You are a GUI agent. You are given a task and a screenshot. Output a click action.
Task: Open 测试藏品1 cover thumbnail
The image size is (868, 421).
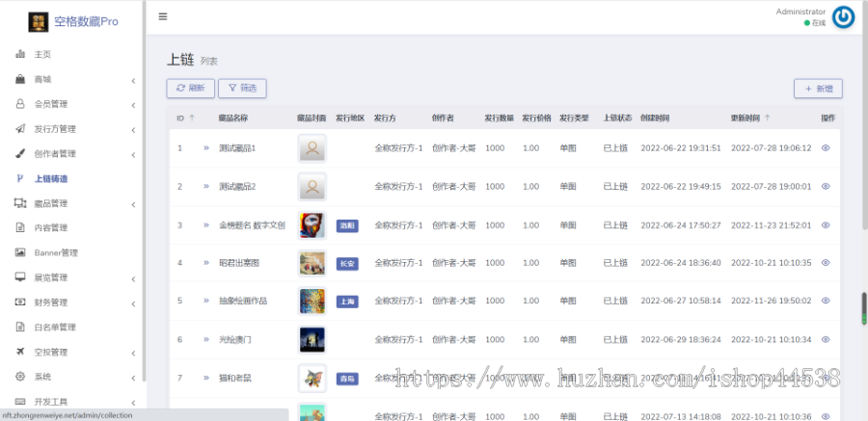tap(312, 148)
